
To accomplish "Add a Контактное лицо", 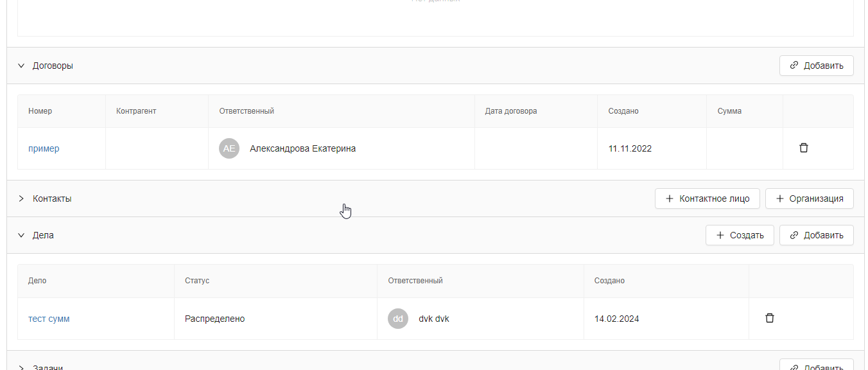I will (x=707, y=198).
